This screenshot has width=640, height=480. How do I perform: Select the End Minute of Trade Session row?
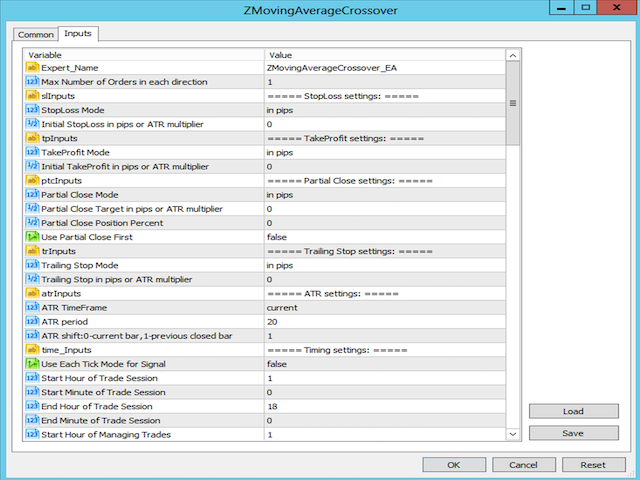pyautogui.click(x=265, y=420)
